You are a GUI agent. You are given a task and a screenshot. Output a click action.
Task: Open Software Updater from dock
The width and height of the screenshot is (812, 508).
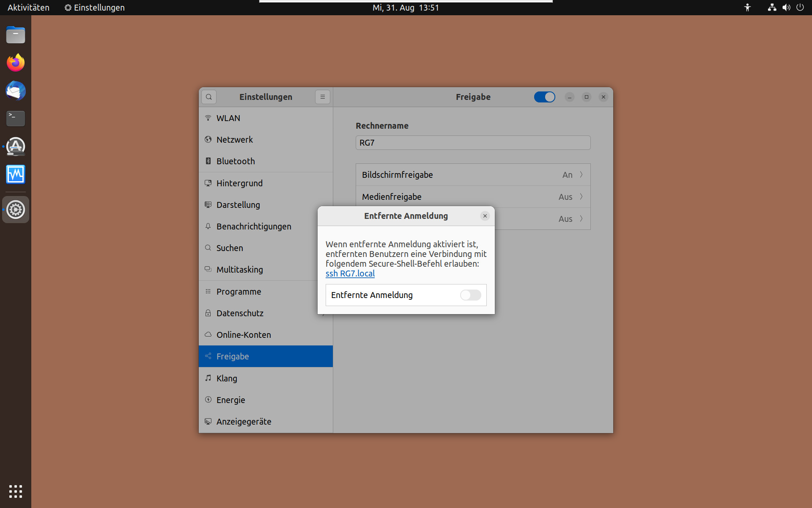coord(16,146)
